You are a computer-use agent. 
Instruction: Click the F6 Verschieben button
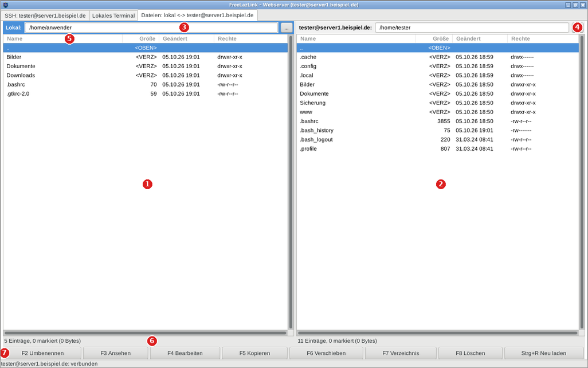point(326,353)
